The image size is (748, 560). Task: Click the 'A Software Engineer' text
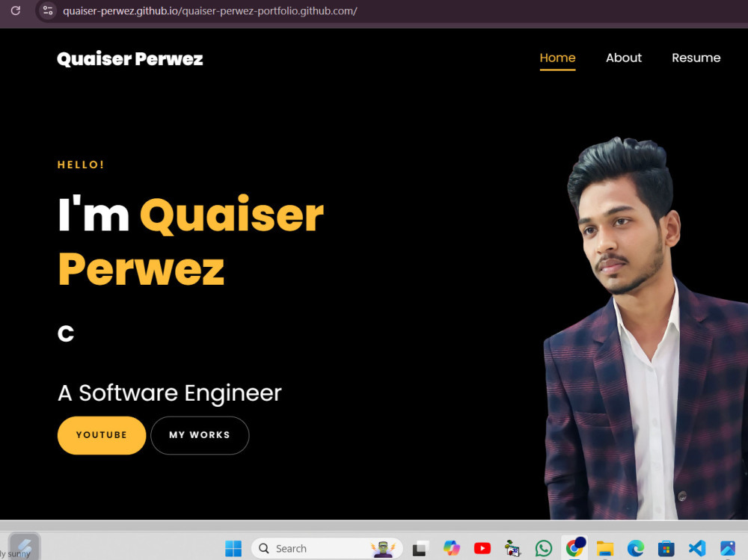[170, 393]
